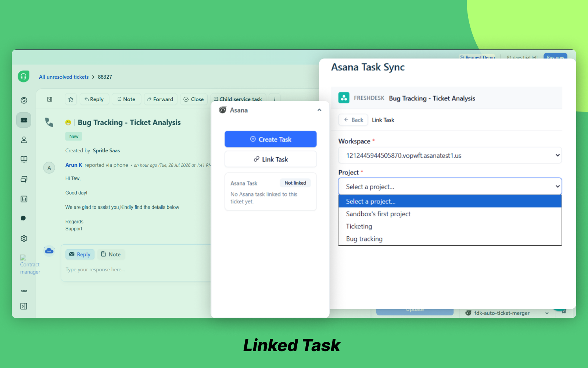Star this ticket with the star icon
Screen dimensions: 588x368
point(71,99)
